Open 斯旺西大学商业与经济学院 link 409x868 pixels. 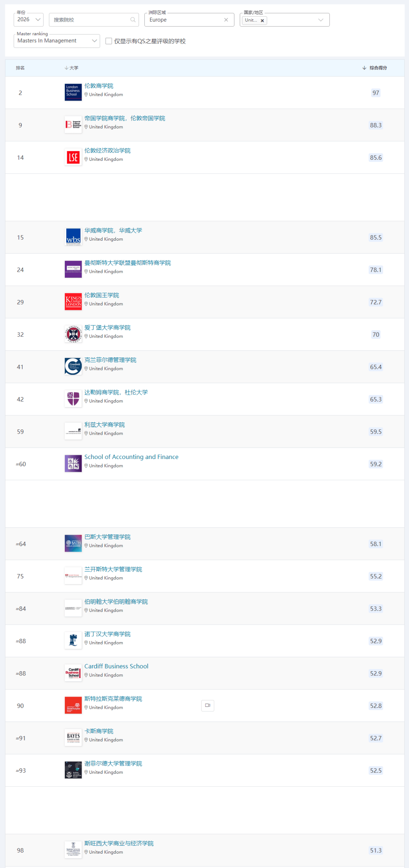pos(119,843)
